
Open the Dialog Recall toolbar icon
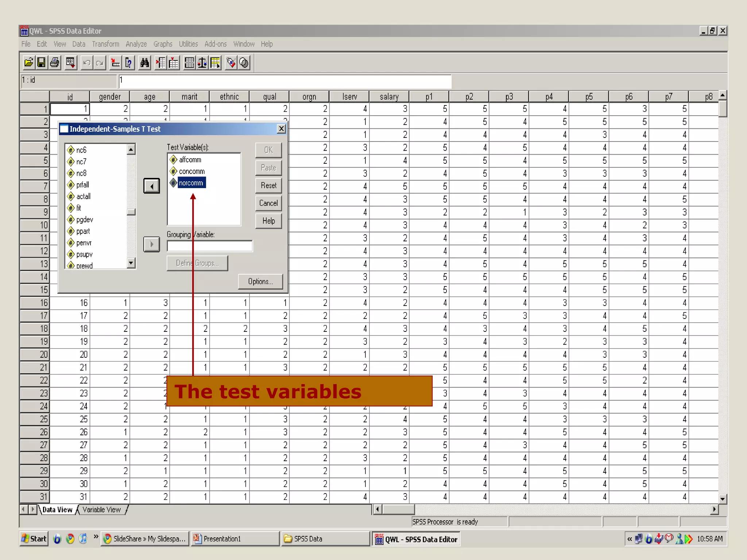[x=70, y=63]
